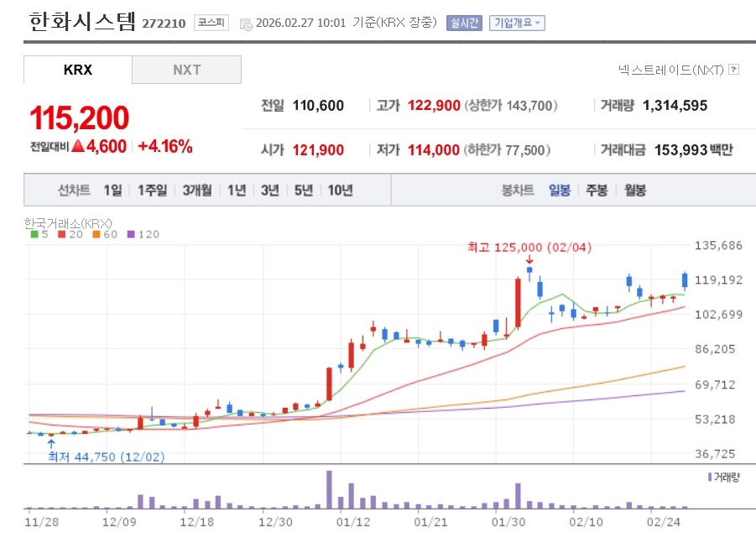Switch to the NXT tab
The image size is (756, 548).
186,70
